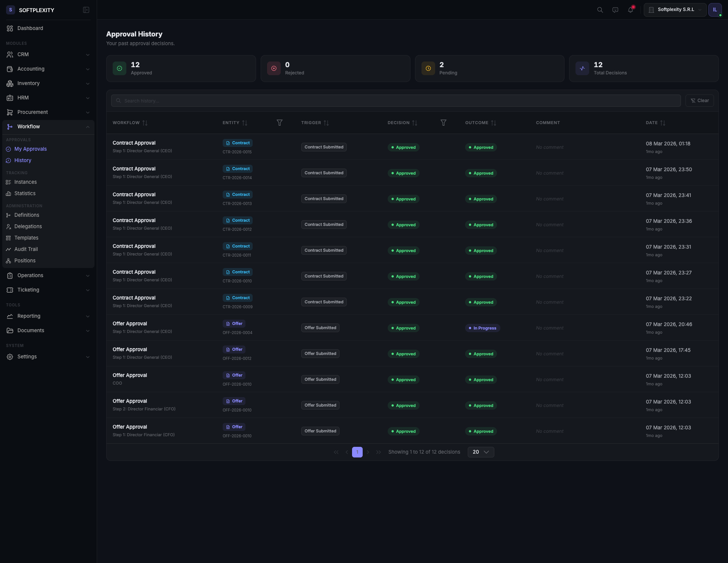
Task: Click the In Progress outcome badge
Action: 482,328
